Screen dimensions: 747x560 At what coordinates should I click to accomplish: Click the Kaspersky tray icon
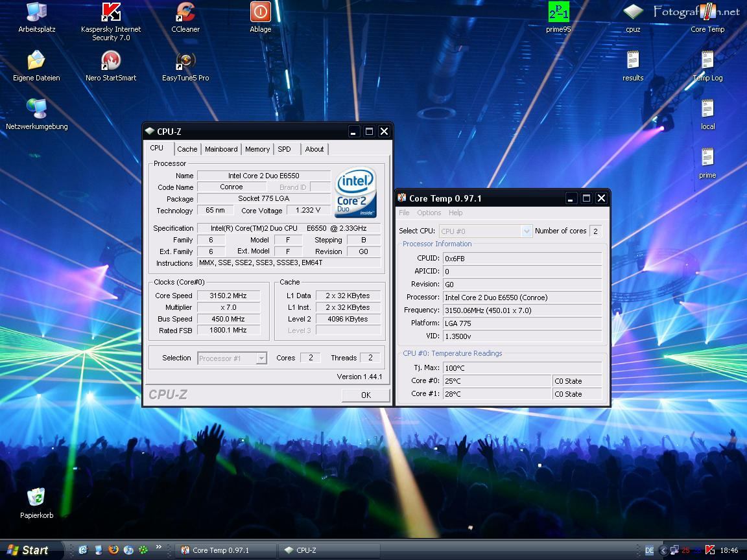click(x=710, y=550)
